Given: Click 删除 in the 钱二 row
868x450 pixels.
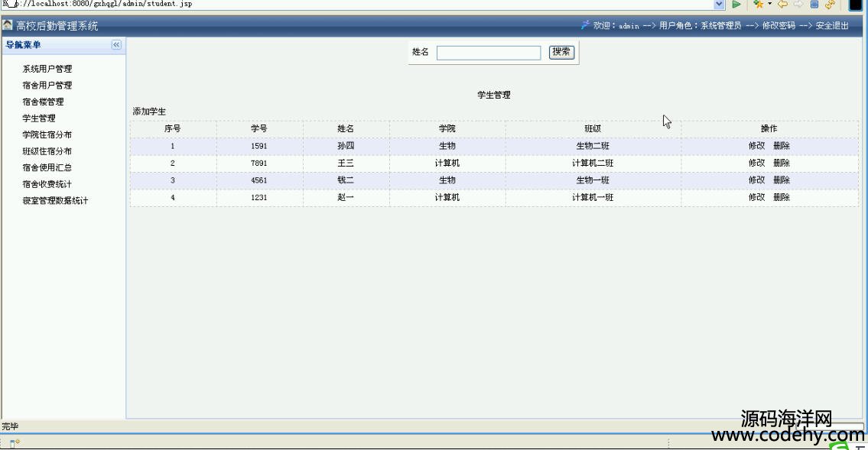Looking at the screenshot, I should coord(782,180).
